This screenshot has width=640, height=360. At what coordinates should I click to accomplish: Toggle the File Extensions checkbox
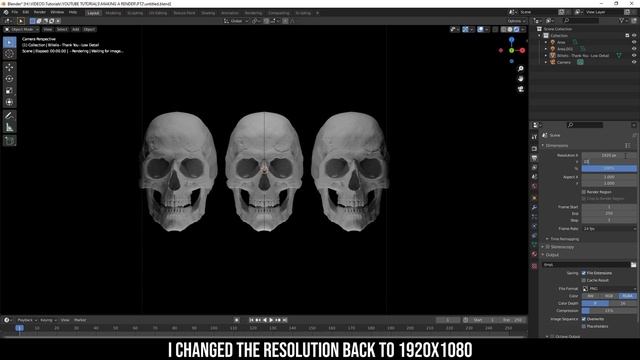[x=584, y=273]
